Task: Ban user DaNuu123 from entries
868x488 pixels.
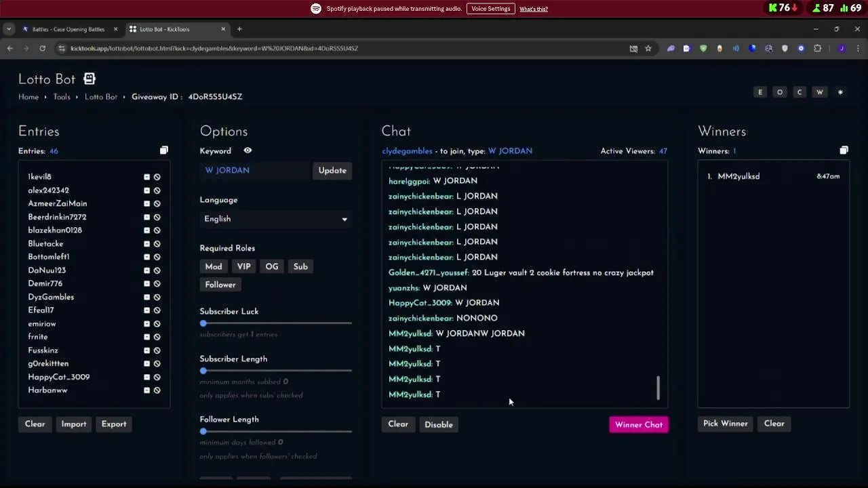Action: [x=157, y=270]
